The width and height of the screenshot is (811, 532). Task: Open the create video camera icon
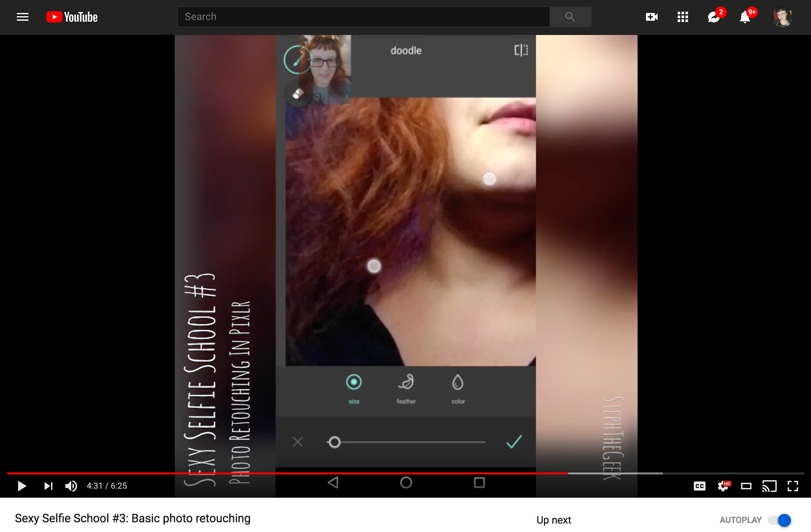651,17
